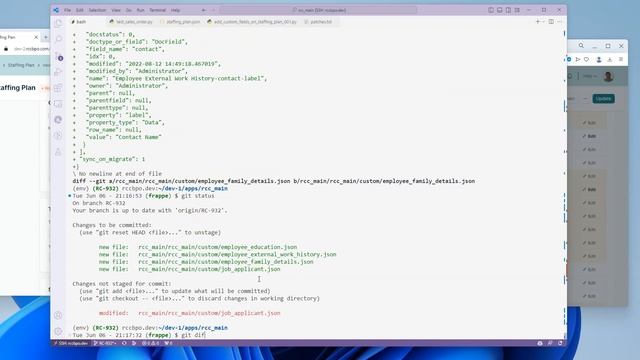Screen dimensions: 640x360
Task: Open the Search view in the activity bar
Action: click(58, 40)
